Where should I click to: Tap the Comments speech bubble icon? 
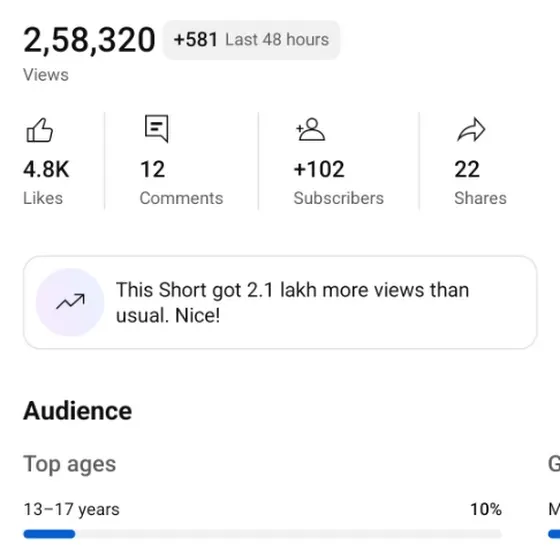pyautogui.click(x=156, y=128)
